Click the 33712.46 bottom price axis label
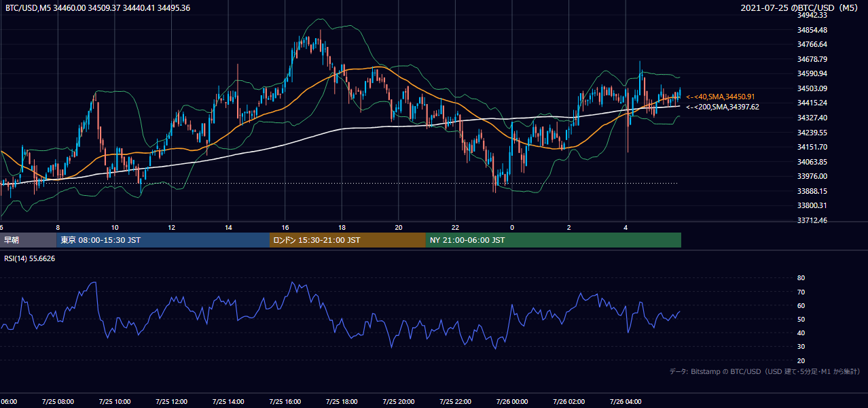 point(812,220)
